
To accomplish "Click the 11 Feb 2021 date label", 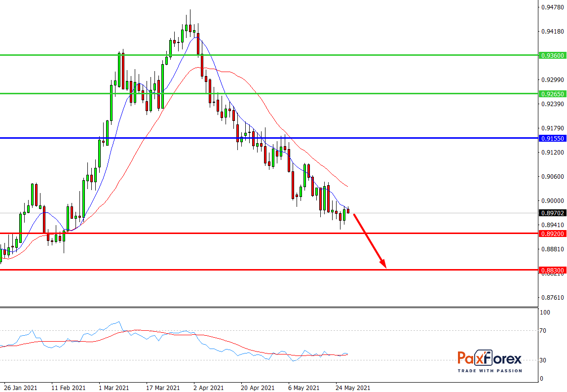I will (x=68, y=388).
